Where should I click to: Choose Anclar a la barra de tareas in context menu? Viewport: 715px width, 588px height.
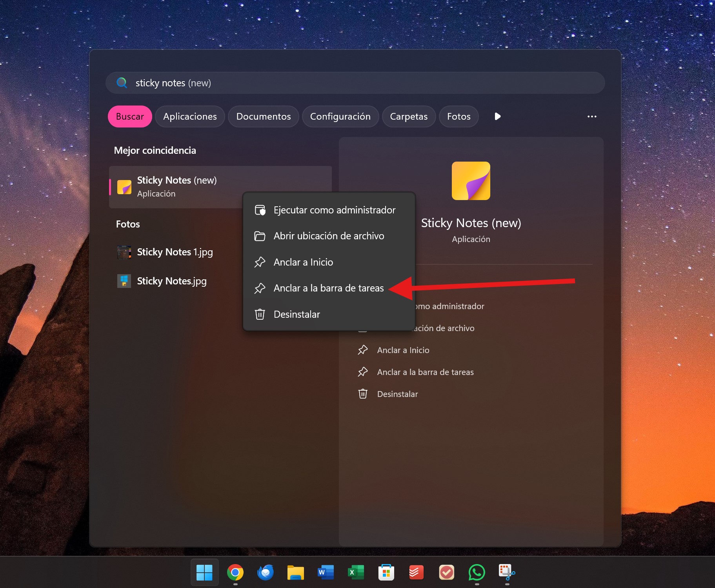pos(329,288)
